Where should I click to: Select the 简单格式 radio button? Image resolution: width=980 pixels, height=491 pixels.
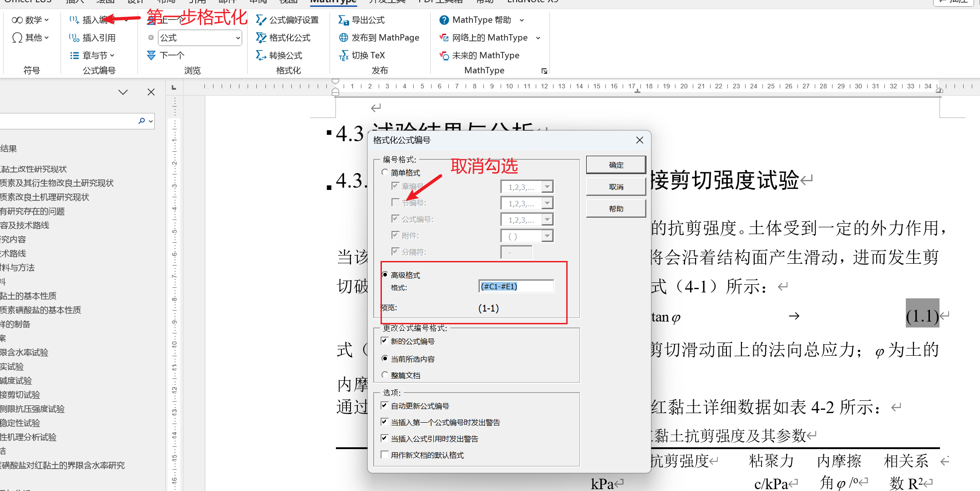[385, 172]
